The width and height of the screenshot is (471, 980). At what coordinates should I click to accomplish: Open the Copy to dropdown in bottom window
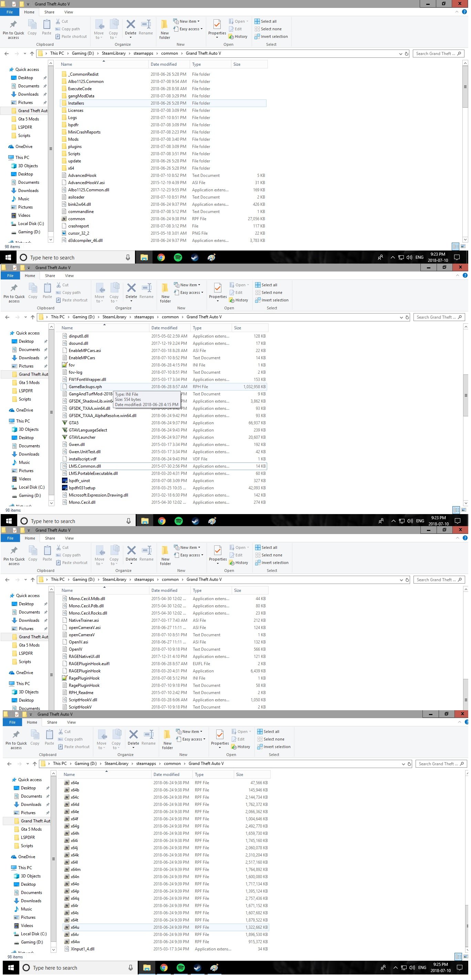[116, 746]
